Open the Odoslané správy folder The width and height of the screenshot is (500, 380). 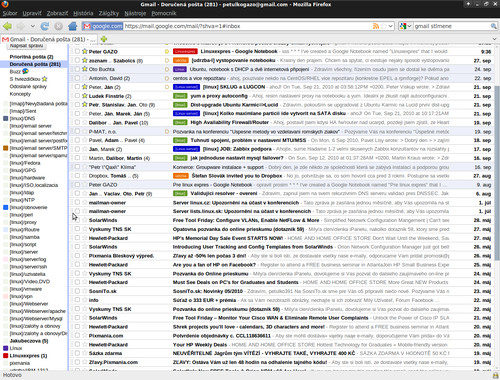click(x=28, y=86)
